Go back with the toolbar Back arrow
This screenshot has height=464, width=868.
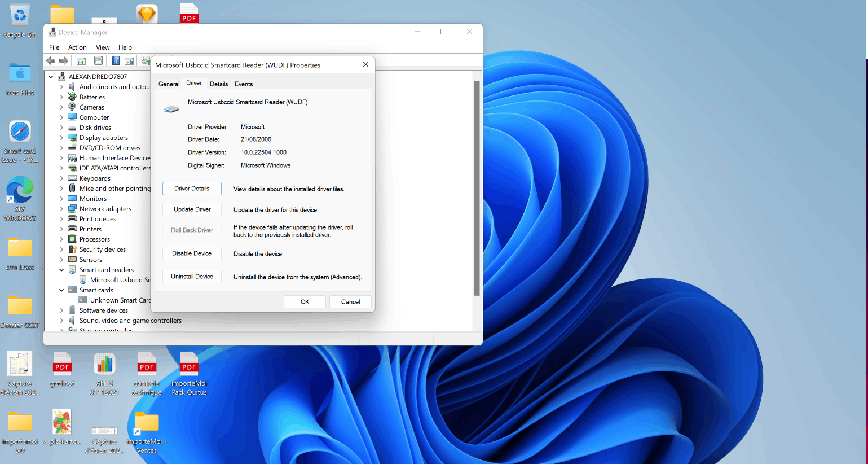[51, 60]
